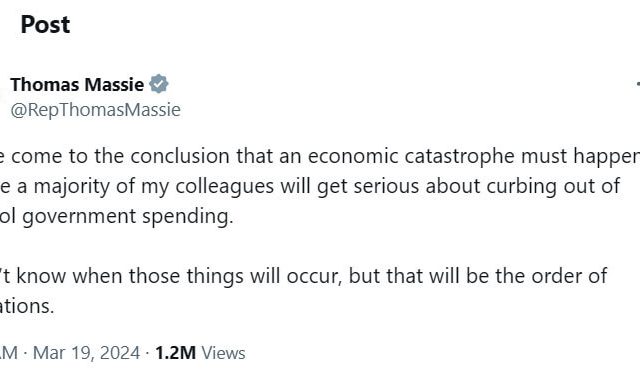Click the 1.2M view count number
Screen dimensions: 640x373
click(x=176, y=353)
